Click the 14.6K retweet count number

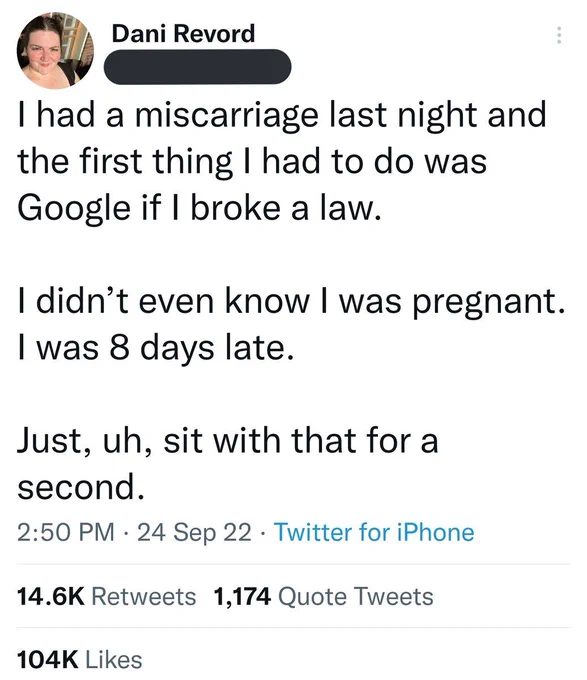pyautogui.click(x=51, y=596)
